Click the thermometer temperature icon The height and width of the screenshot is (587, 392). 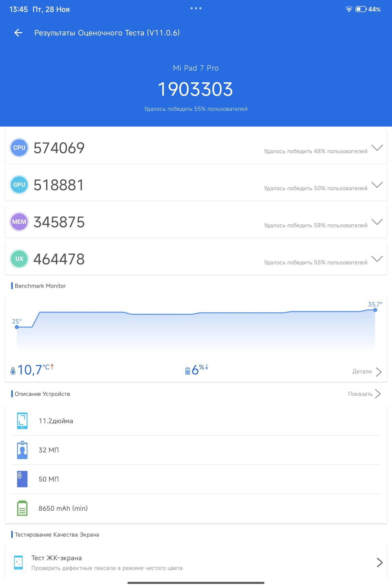coord(13,371)
